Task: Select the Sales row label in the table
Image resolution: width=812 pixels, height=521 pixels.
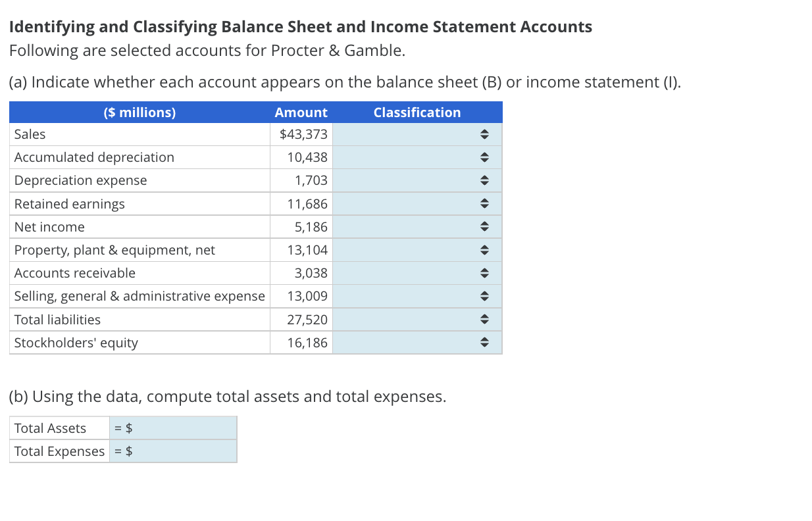Action: [30, 134]
